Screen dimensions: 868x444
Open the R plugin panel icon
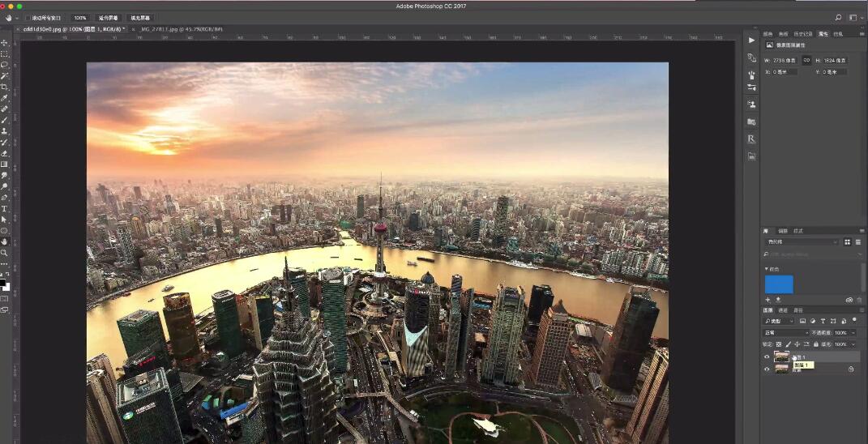751,139
